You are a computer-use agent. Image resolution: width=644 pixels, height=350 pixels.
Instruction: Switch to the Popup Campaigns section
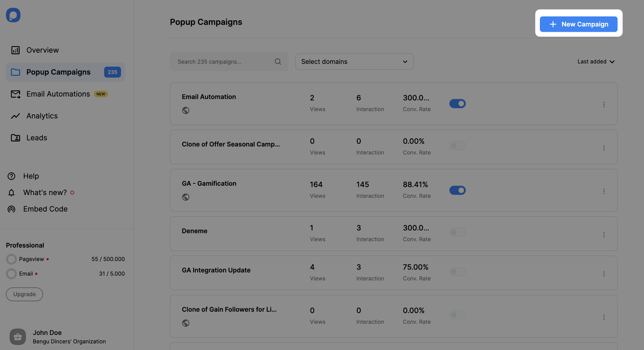pyautogui.click(x=58, y=72)
